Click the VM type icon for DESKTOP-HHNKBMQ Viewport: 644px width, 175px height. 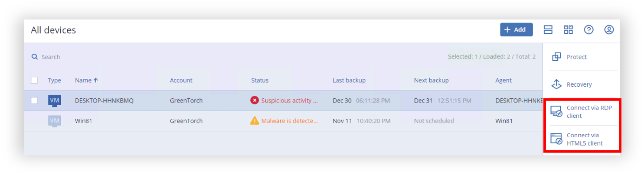[x=55, y=101]
